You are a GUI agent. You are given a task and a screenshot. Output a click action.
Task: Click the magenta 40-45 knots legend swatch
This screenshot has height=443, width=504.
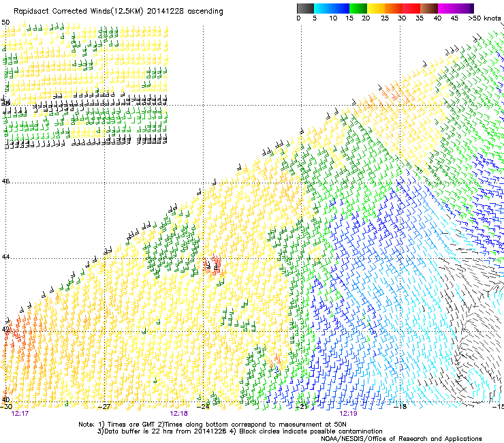pos(447,8)
